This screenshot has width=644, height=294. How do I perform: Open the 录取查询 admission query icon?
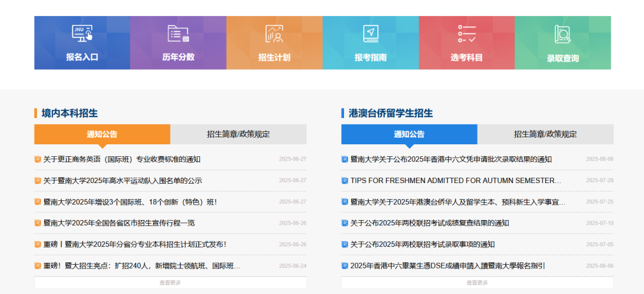coord(562,43)
